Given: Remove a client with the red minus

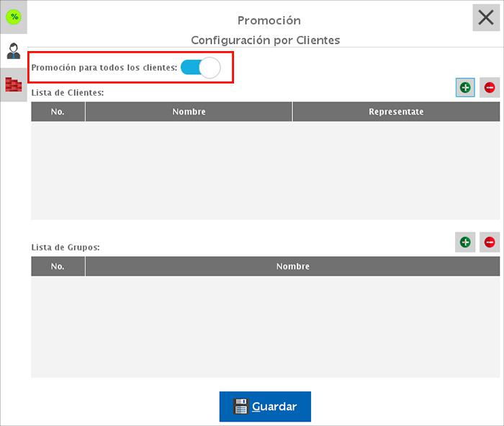Looking at the screenshot, I should 490,88.
